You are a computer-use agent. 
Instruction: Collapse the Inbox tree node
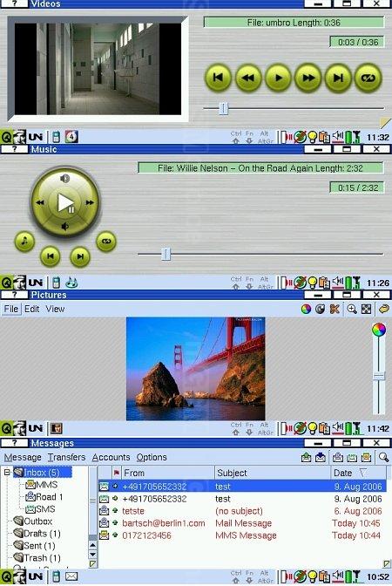pyautogui.click(x=7, y=473)
